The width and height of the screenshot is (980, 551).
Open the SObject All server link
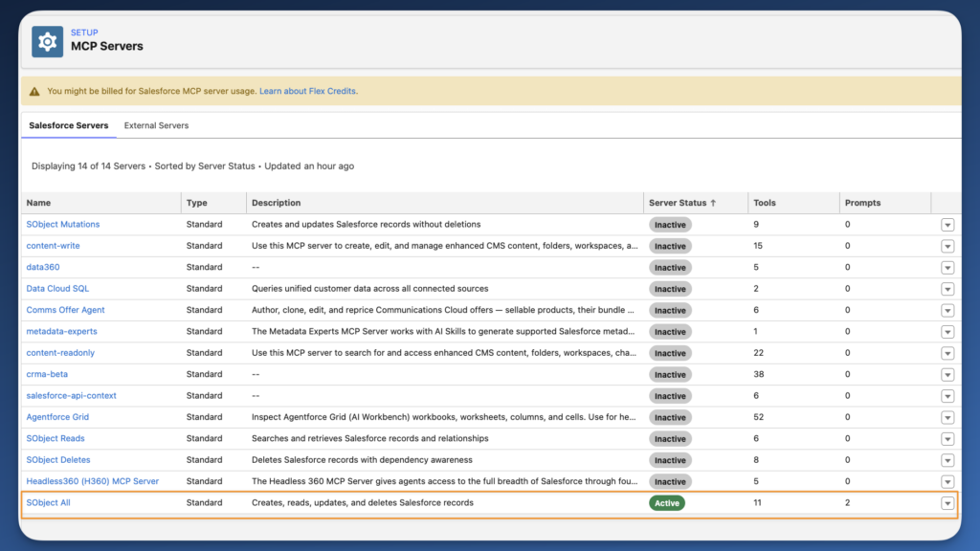pyautogui.click(x=48, y=502)
